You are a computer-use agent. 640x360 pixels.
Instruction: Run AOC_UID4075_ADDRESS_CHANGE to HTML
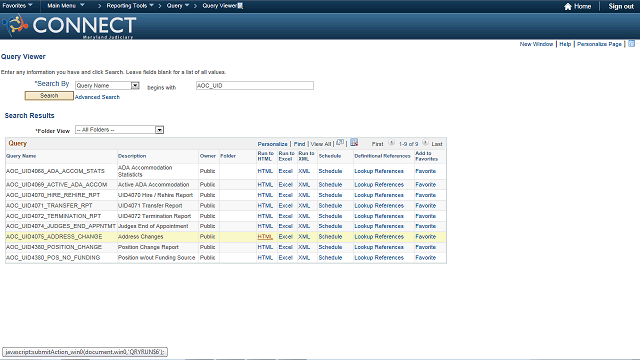point(265,237)
